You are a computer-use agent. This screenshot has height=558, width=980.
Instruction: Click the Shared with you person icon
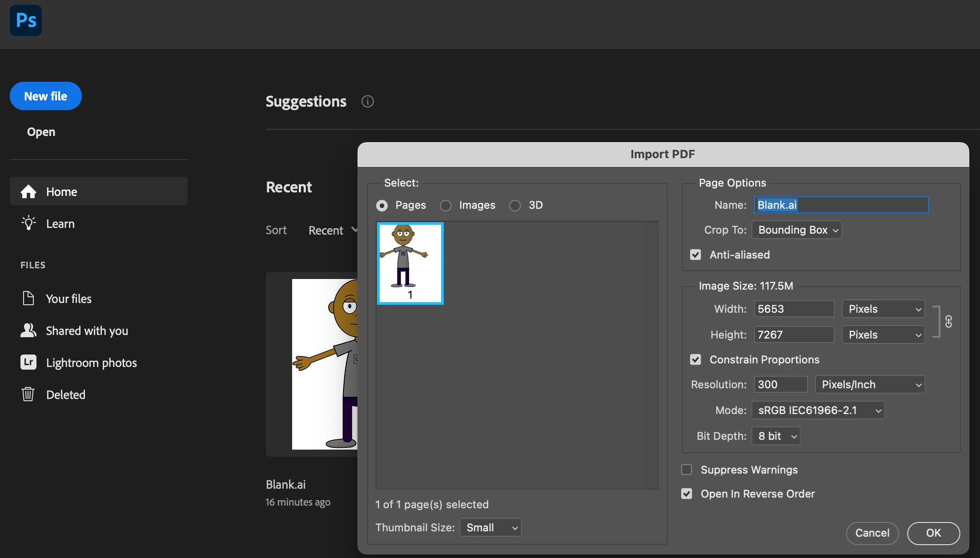(x=28, y=330)
